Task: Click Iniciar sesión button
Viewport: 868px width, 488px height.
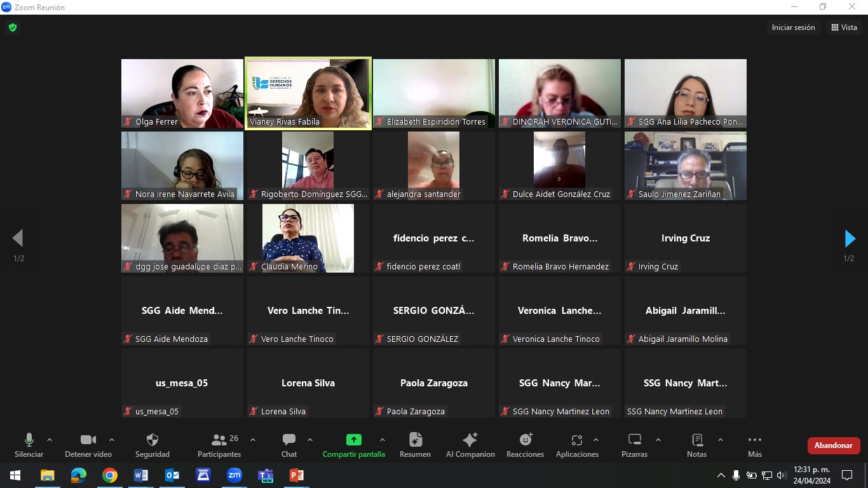Action: point(793,27)
